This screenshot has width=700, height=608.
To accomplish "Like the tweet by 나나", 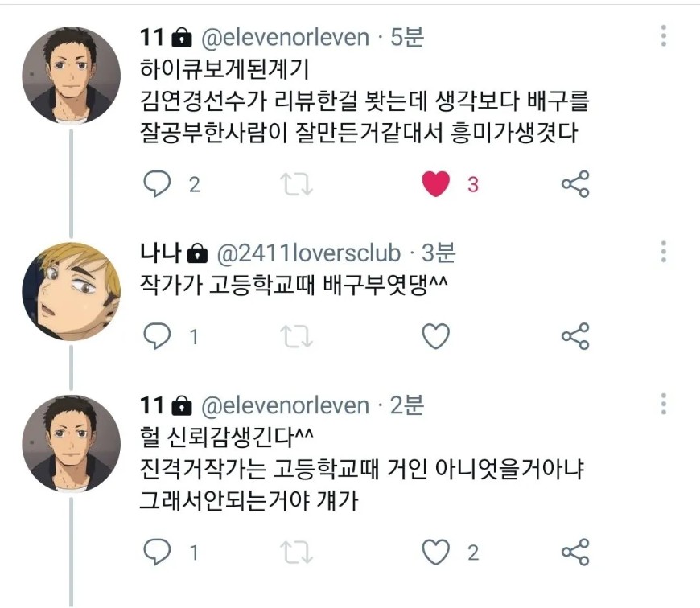I will coord(436,336).
